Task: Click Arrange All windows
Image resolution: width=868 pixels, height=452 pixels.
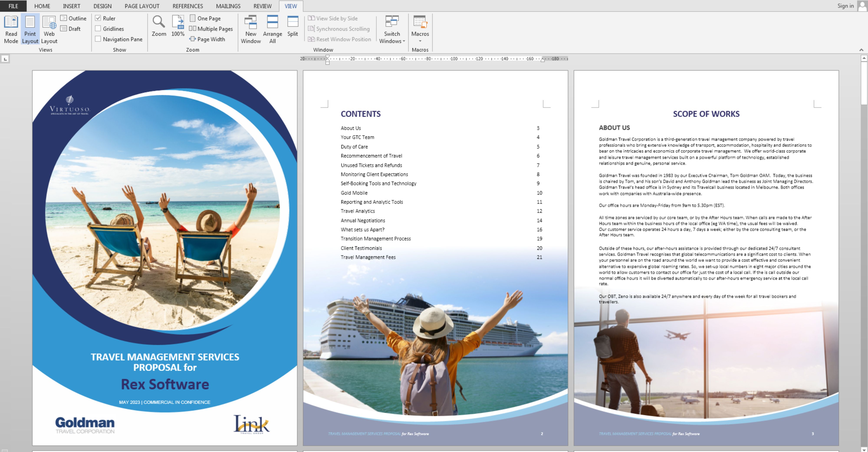Action: (272, 29)
